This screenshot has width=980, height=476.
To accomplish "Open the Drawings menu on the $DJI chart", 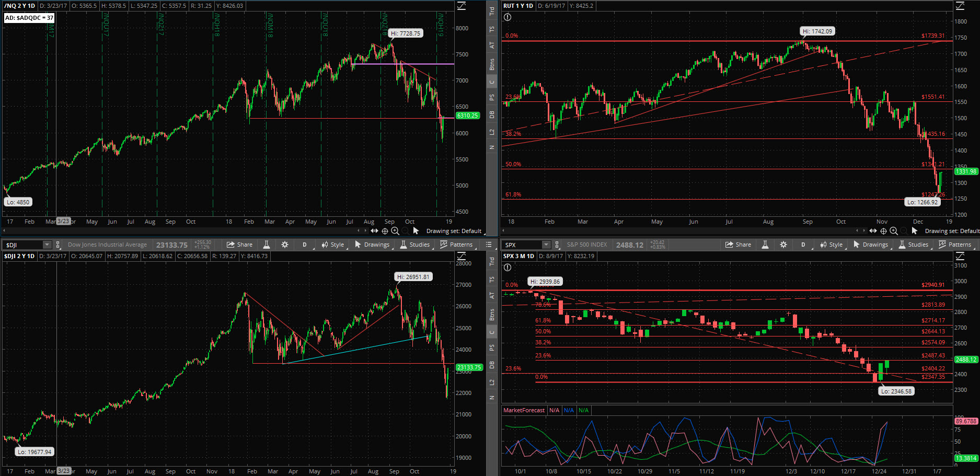I will coord(372,245).
